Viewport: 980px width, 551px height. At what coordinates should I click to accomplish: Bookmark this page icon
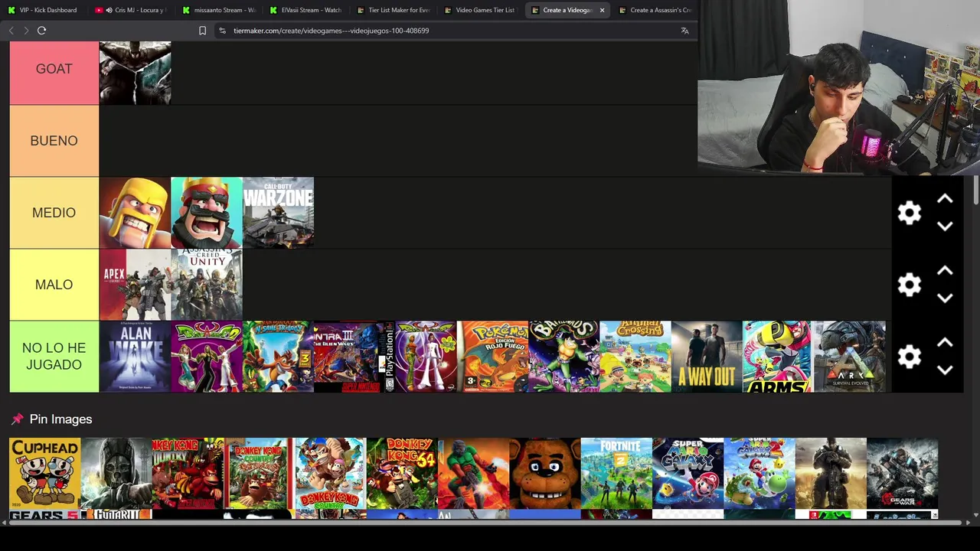coord(202,31)
